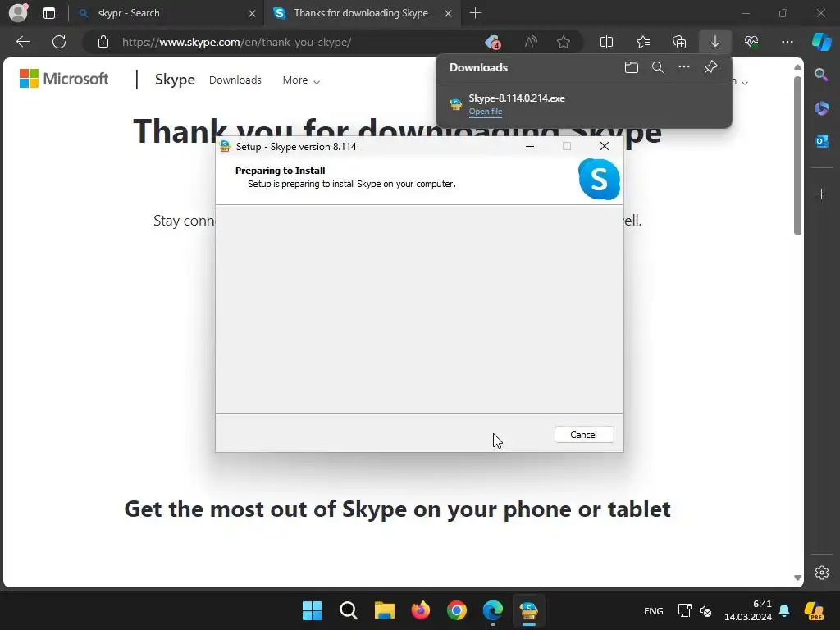Click the scrollbar down arrow

click(797, 577)
